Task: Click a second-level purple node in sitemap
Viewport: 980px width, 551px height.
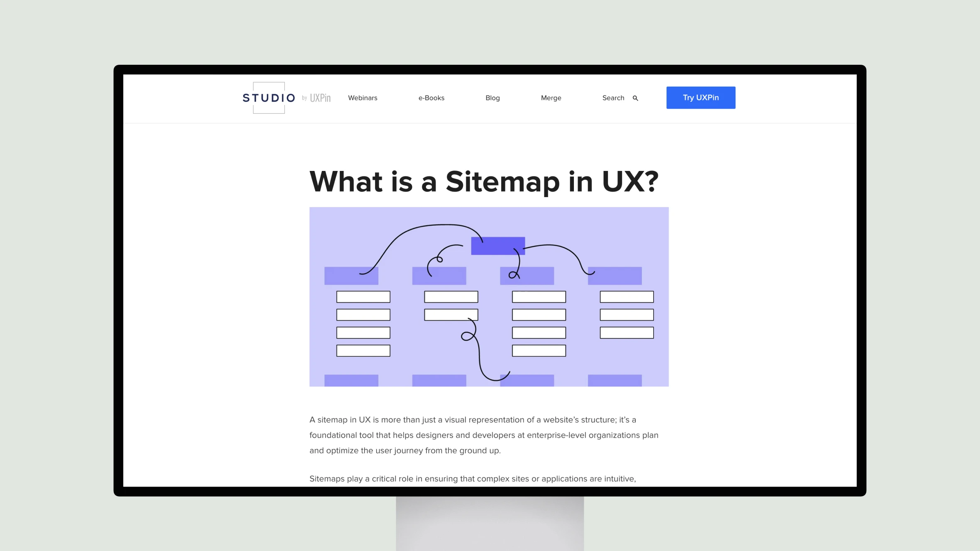Action: tap(350, 275)
